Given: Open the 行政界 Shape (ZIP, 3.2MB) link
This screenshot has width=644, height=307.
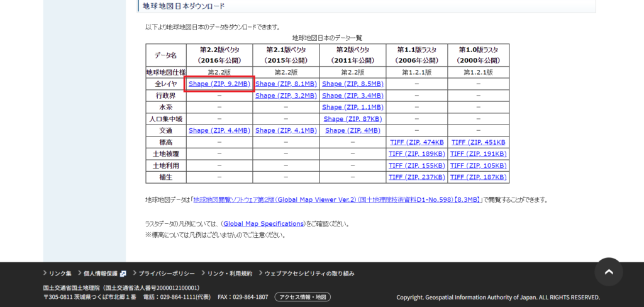Looking at the screenshot, I should 286,96.
